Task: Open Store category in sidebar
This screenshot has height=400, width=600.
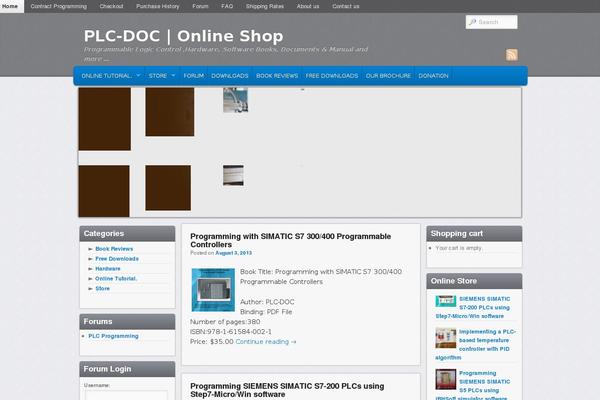Action: 103,289
